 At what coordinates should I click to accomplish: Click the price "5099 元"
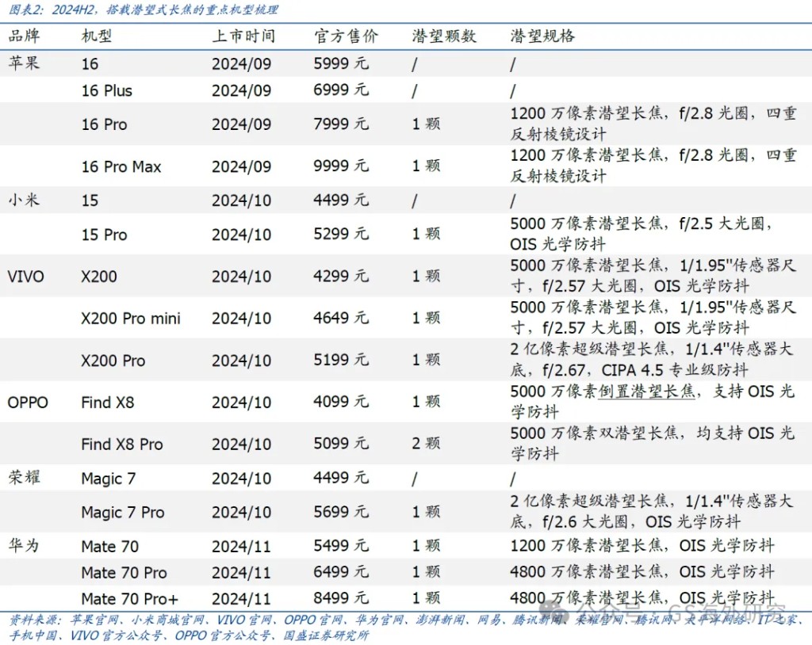tap(341, 444)
